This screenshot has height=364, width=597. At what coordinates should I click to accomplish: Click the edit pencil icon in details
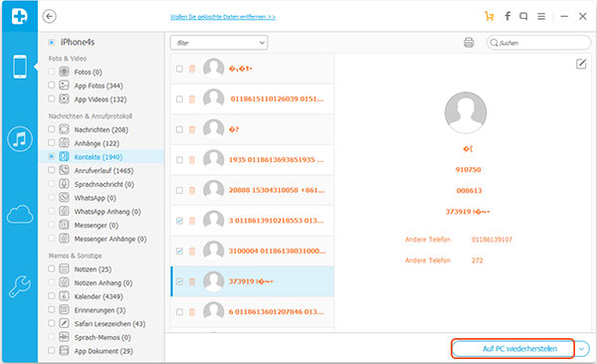(581, 64)
